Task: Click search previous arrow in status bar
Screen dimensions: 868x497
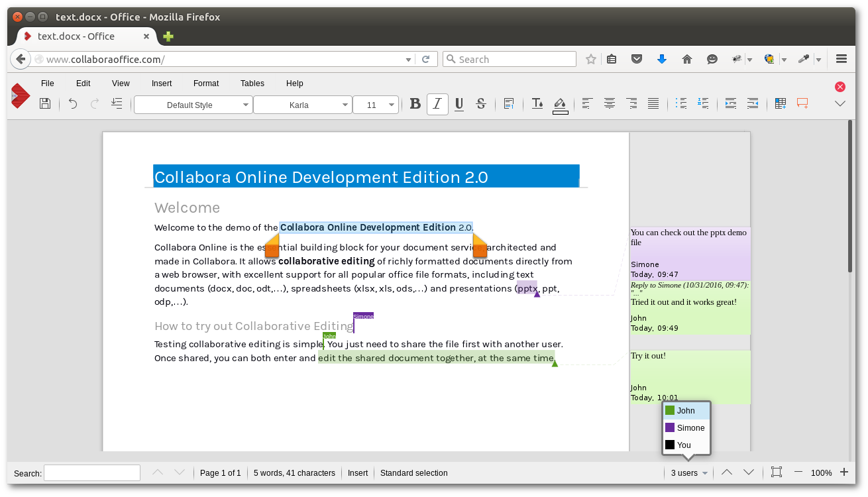Action: click(x=158, y=472)
